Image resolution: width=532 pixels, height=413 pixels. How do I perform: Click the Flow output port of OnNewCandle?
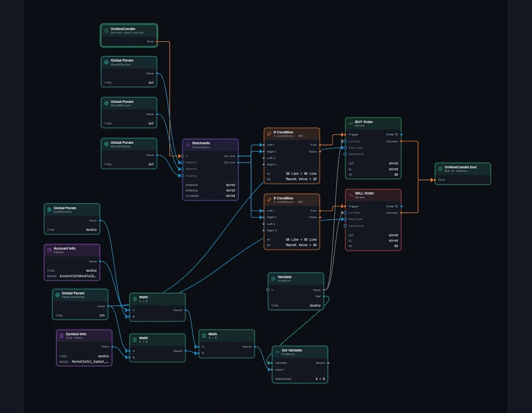(157, 42)
